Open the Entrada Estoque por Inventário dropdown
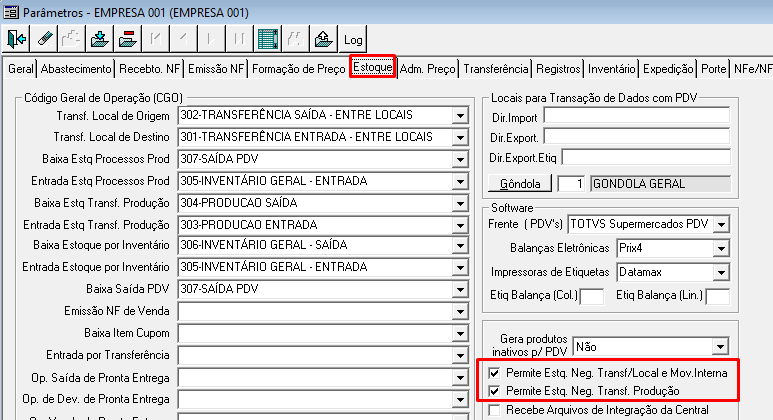Image resolution: width=773 pixels, height=420 pixels. [460, 268]
